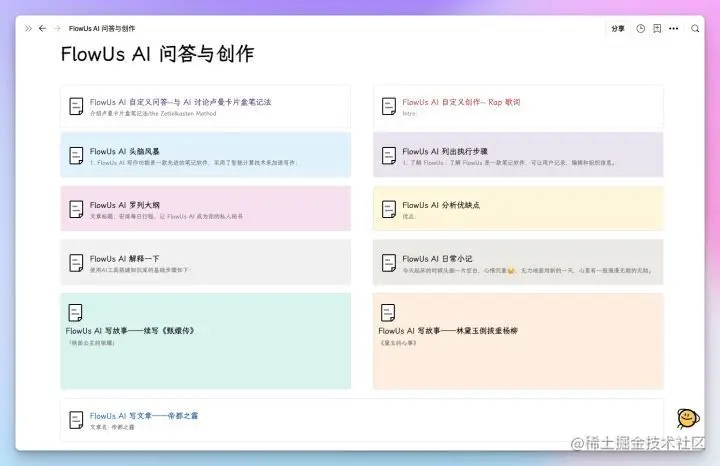Click page icon of 卢曼卡片盒笔记法 card
The image size is (720, 466).
[76, 106]
